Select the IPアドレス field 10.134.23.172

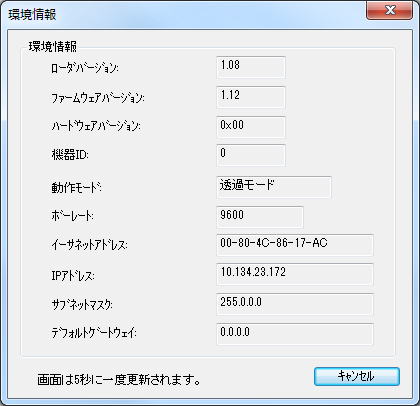click(295, 274)
